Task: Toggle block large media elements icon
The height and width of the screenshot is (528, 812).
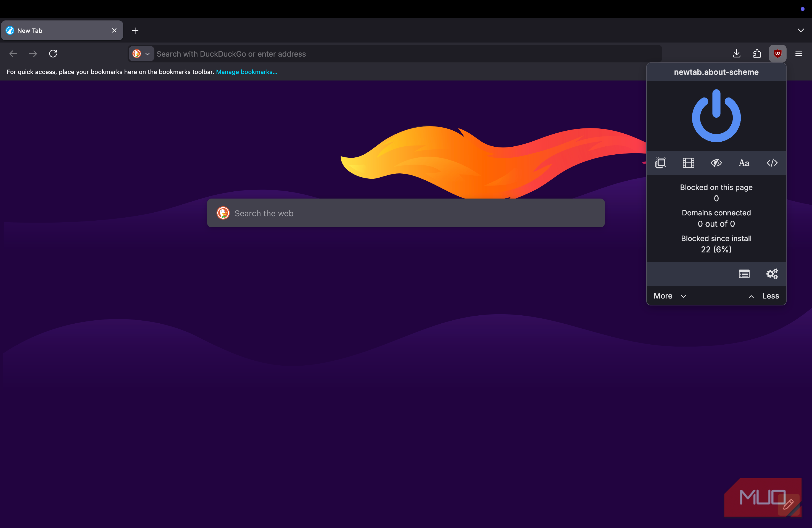Action: [689, 163]
